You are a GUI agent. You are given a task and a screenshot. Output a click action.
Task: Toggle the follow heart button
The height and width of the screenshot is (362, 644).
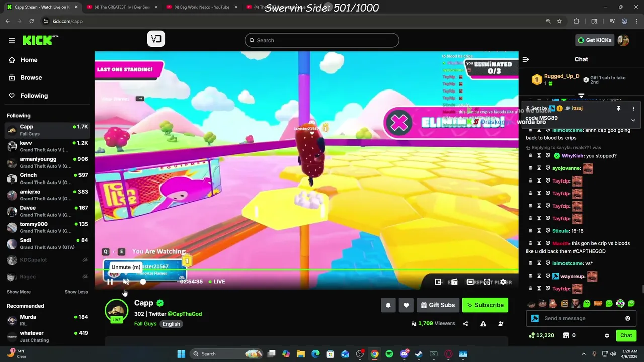(x=406, y=305)
